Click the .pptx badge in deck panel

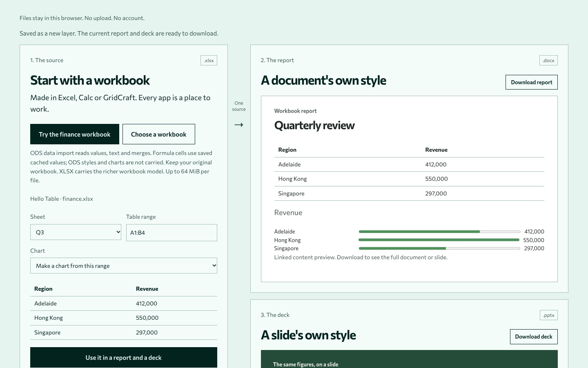pos(549,315)
